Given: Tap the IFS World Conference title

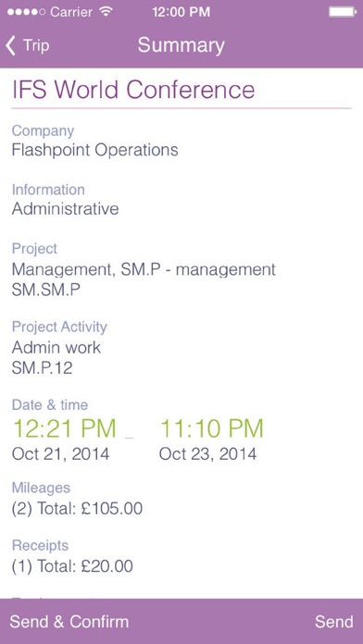Looking at the screenshot, I should (x=133, y=90).
